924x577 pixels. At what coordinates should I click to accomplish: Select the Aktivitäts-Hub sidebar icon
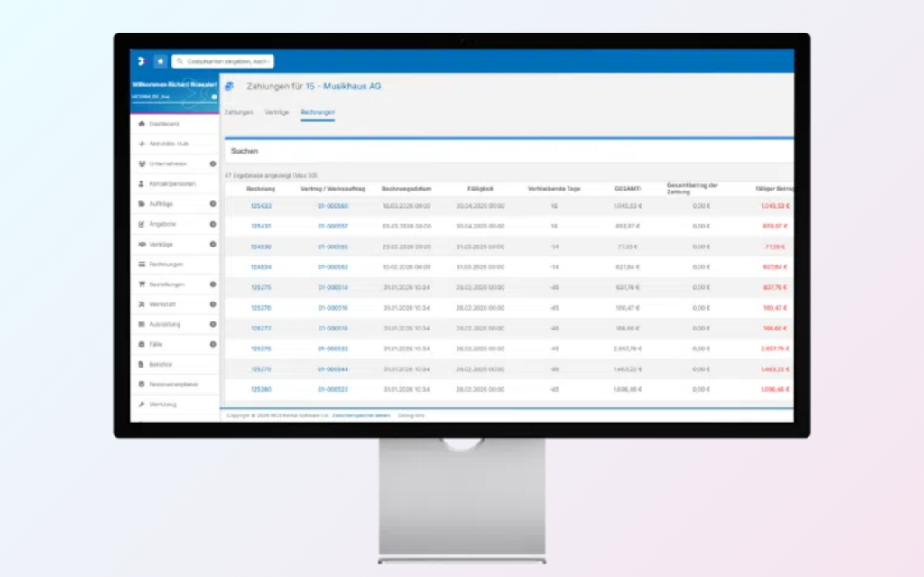(167, 142)
